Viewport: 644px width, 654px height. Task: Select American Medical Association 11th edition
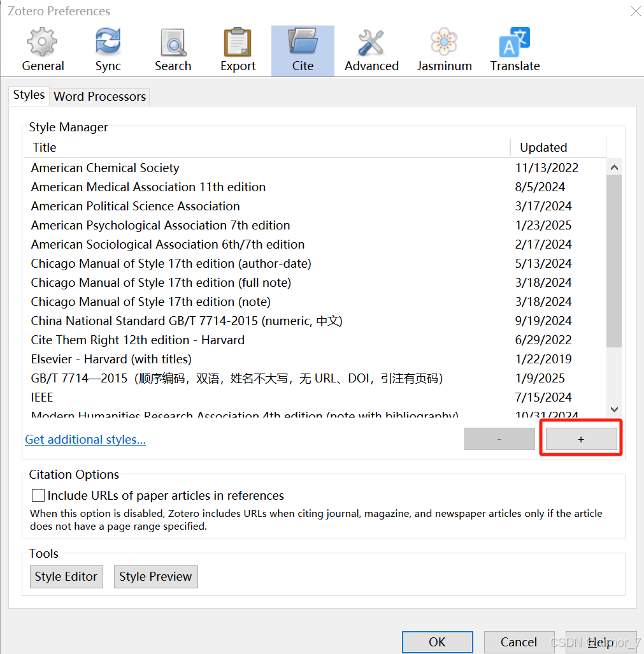(315, 187)
